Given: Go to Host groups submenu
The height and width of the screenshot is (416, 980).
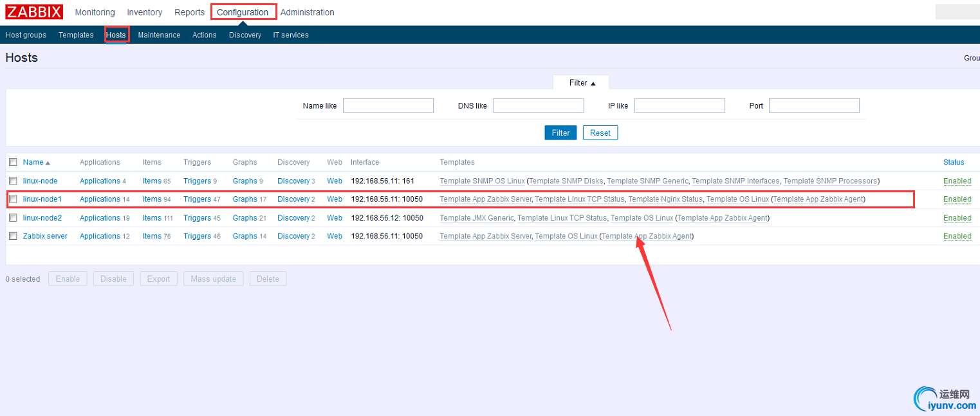Looking at the screenshot, I should (x=26, y=35).
